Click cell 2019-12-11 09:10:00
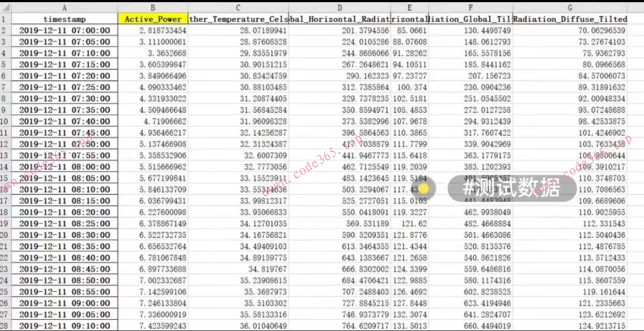This screenshot has width=644, height=331. click(64, 325)
